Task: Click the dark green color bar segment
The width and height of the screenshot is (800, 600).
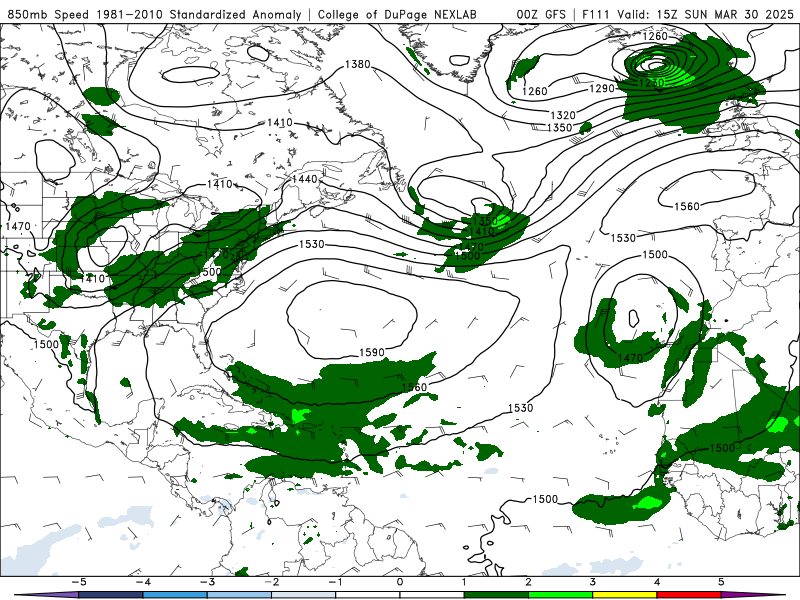Action: pyautogui.click(x=496, y=595)
